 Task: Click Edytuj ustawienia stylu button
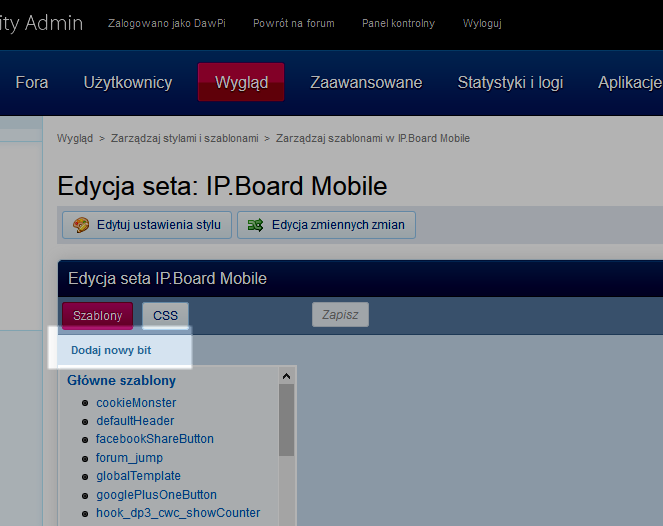147,225
